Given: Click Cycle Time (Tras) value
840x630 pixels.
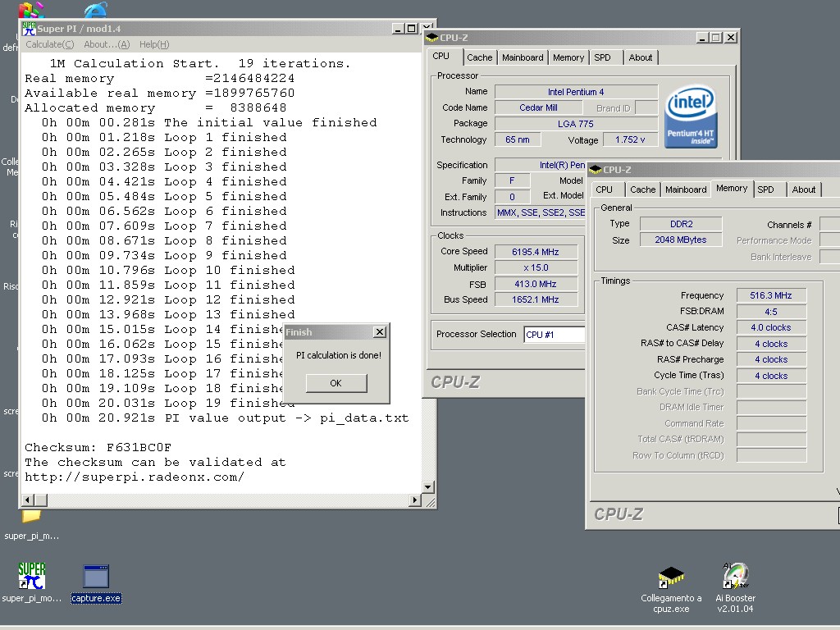Looking at the screenshot, I should point(771,376).
